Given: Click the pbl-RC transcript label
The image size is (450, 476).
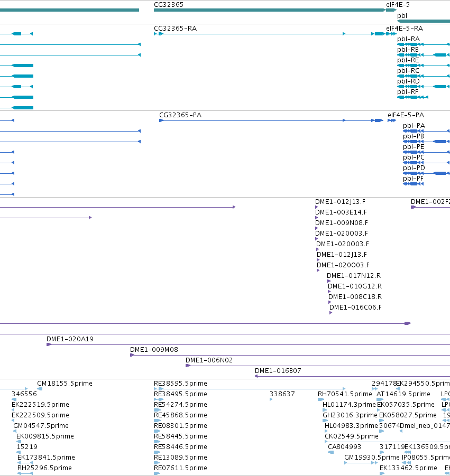Looking at the screenshot, I should click(x=408, y=71).
